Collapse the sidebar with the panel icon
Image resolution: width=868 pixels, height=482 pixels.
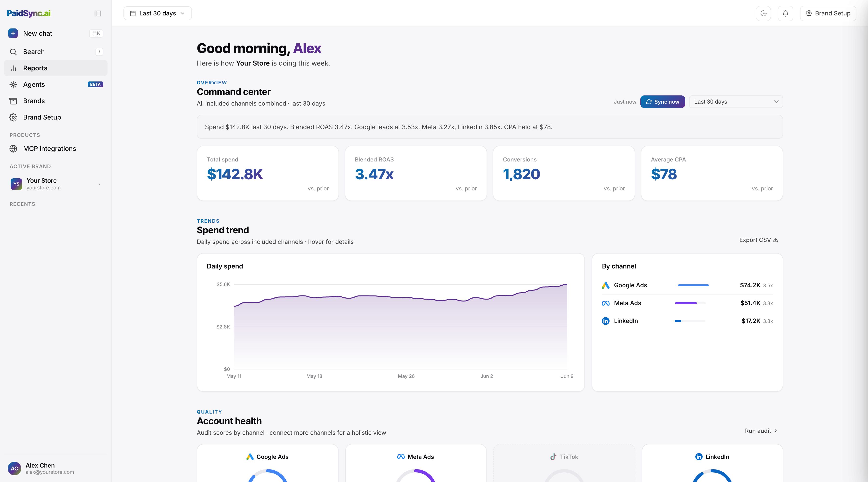point(98,13)
